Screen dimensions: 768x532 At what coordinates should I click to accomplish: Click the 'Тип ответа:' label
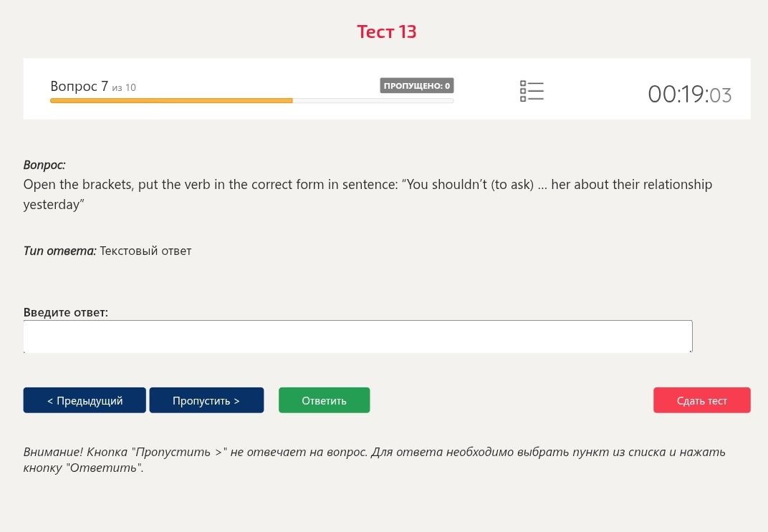59,251
